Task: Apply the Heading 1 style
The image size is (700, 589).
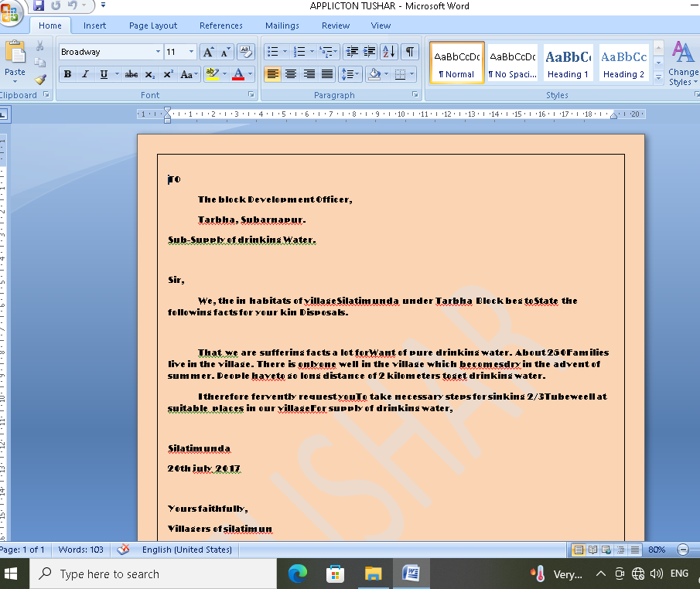Action: [569, 63]
